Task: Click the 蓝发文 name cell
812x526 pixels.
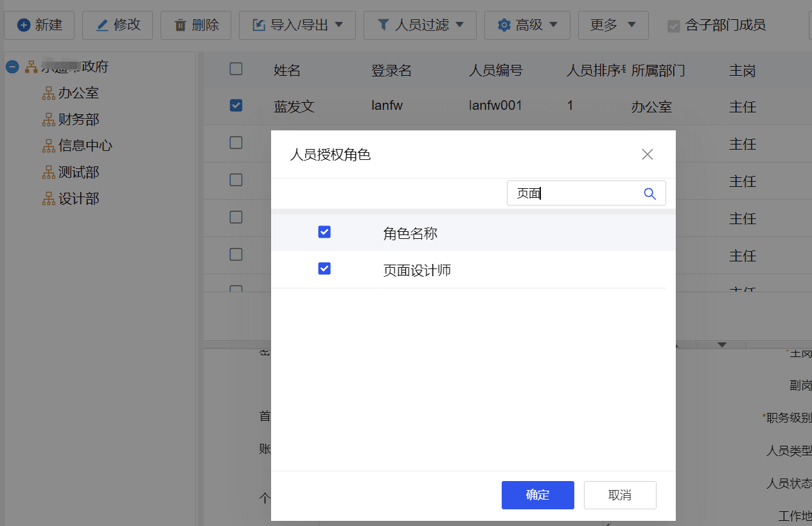Action: pyautogui.click(x=294, y=107)
